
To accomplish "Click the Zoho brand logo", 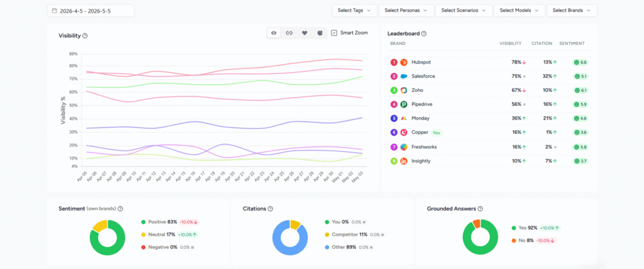I will point(404,91).
